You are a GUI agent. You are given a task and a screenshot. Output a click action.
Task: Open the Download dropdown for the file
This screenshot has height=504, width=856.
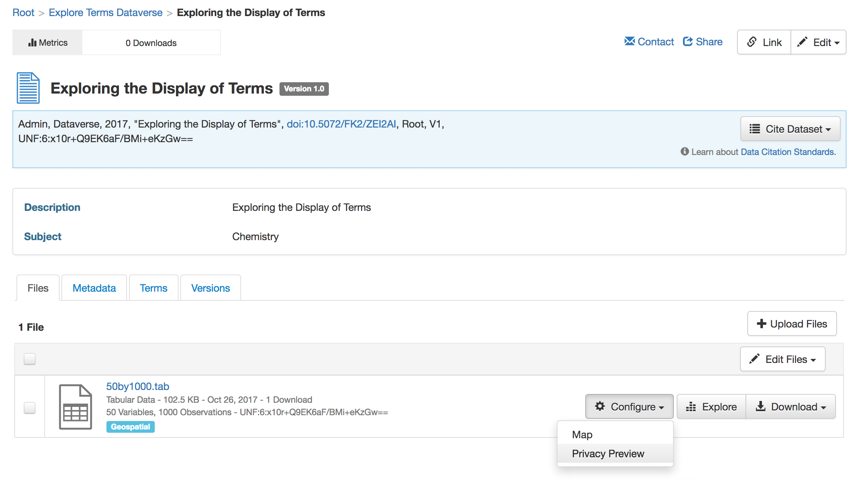tap(791, 406)
